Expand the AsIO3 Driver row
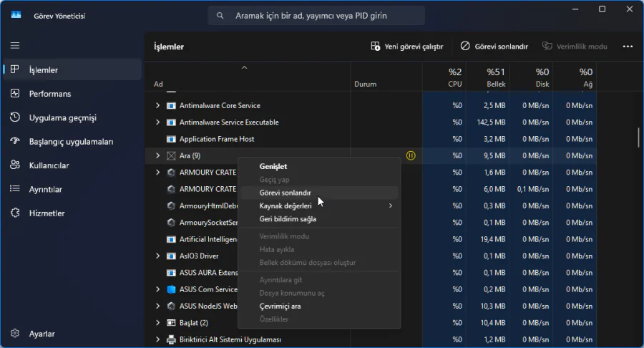Image resolution: width=644 pixels, height=348 pixels. [157, 256]
